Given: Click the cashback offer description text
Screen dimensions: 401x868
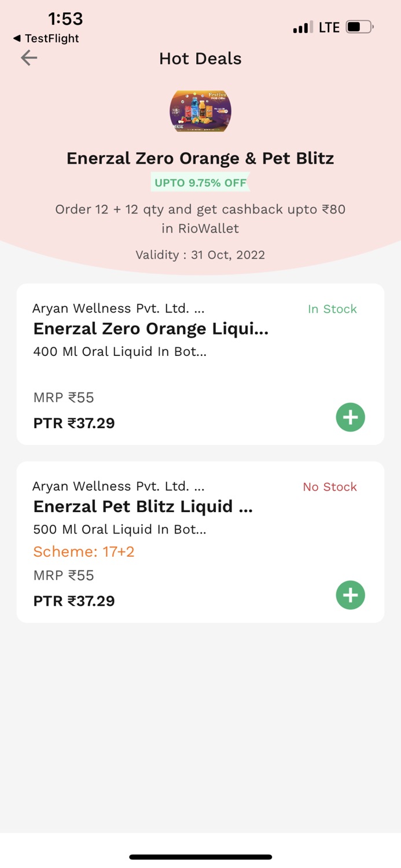Looking at the screenshot, I should click(x=200, y=218).
